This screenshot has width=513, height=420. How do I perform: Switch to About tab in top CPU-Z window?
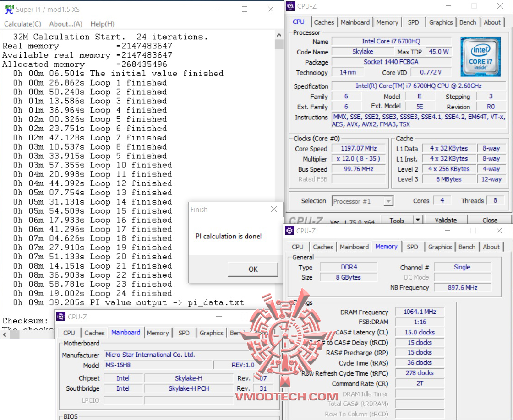pos(492,22)
